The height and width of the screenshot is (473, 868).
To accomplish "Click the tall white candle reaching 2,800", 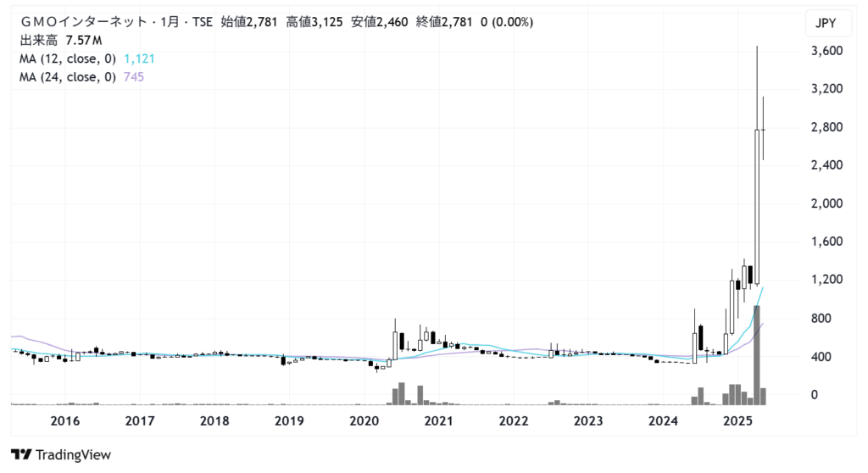I will click(x=757, y=207).
